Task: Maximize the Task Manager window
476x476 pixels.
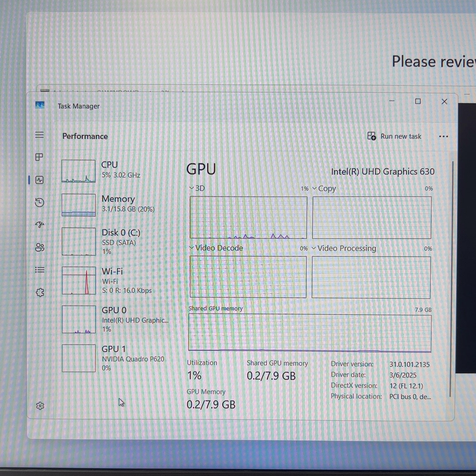Action: [418, 101]
